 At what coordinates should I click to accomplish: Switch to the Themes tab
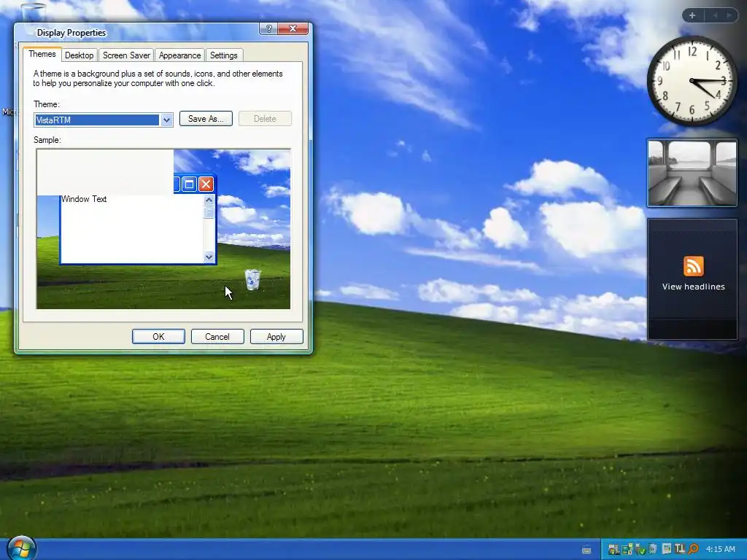[42, 54]
